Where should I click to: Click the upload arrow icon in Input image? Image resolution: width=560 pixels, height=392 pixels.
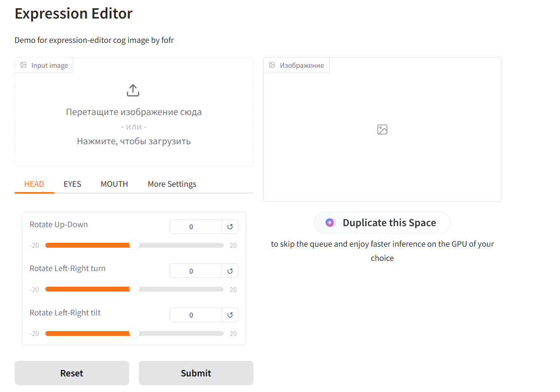[133, 90]
